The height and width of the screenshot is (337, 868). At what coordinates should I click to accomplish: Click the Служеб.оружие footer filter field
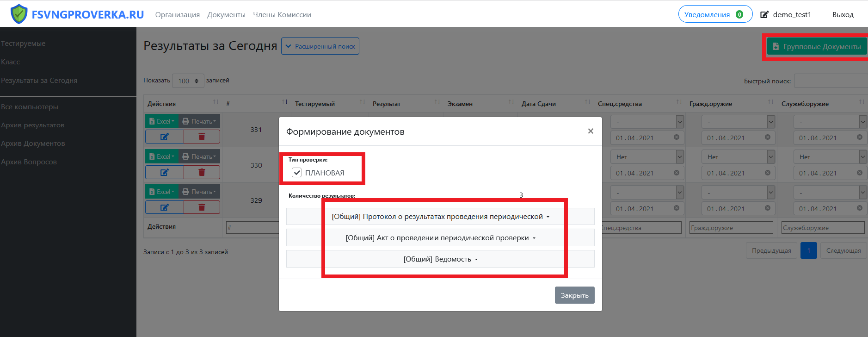click(x=823, y=228)
